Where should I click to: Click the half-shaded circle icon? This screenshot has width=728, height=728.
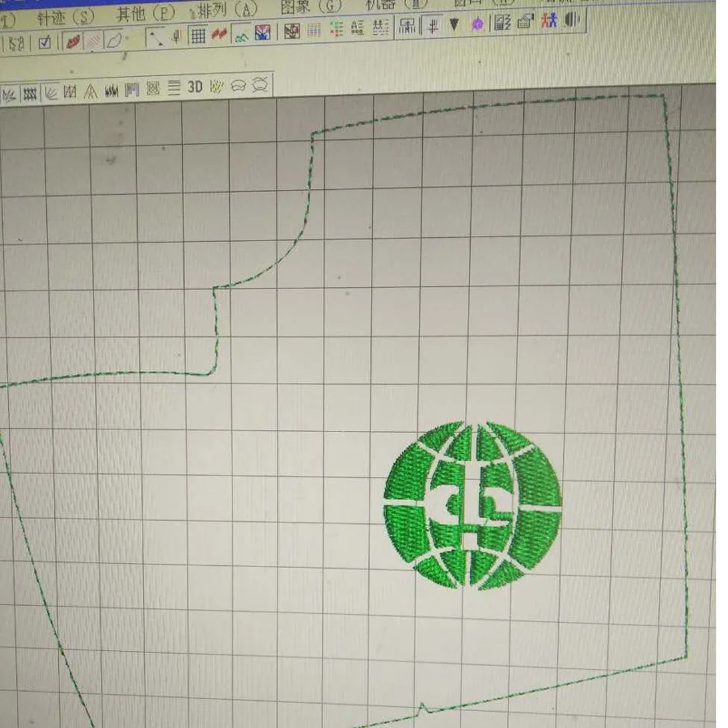(573, 20)
